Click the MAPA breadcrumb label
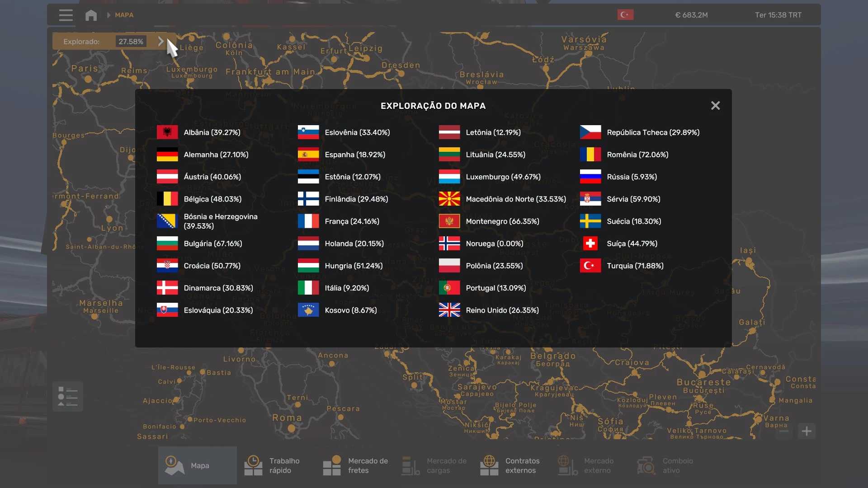 [x=124, y=15]
